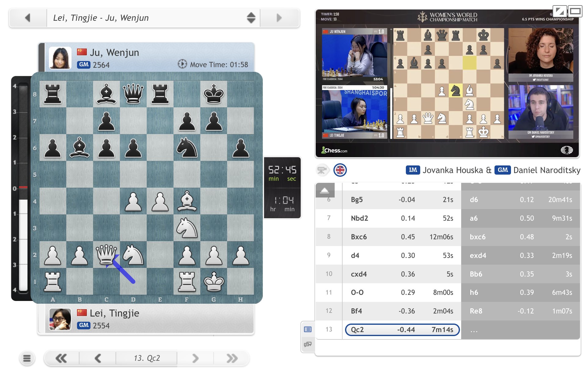The height and width of the screenshot is (373, 588).
Task: Click the eject icon atop the move list
Action: [325, 190]
